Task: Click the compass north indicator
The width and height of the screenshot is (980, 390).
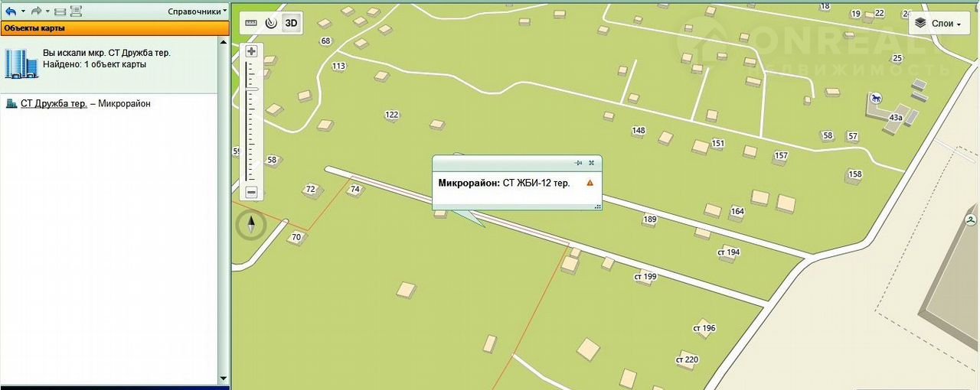Action: [x=251, y=224]
